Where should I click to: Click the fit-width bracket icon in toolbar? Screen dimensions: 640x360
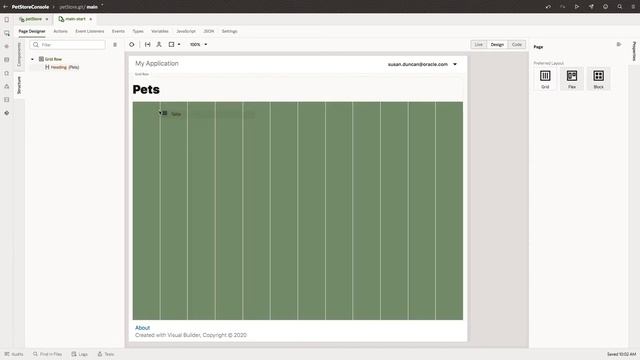point(147,44)
